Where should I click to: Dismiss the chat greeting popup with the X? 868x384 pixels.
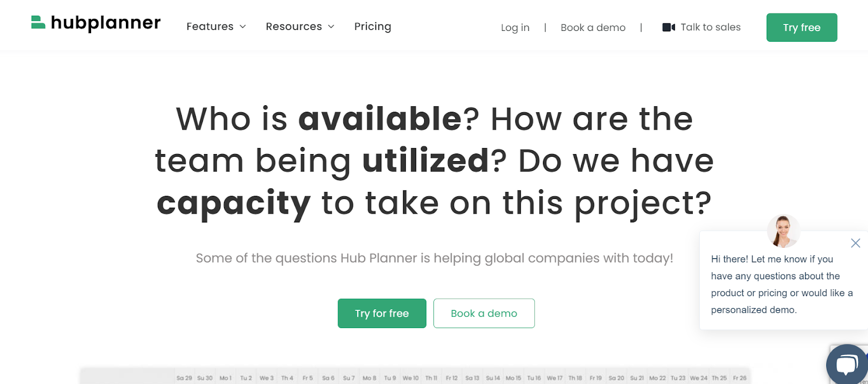(856, 243)
